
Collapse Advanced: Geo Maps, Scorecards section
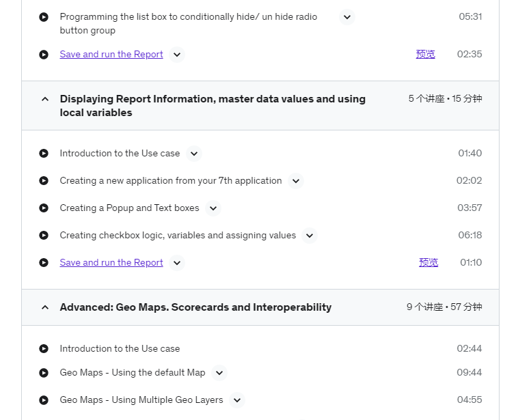45,307
